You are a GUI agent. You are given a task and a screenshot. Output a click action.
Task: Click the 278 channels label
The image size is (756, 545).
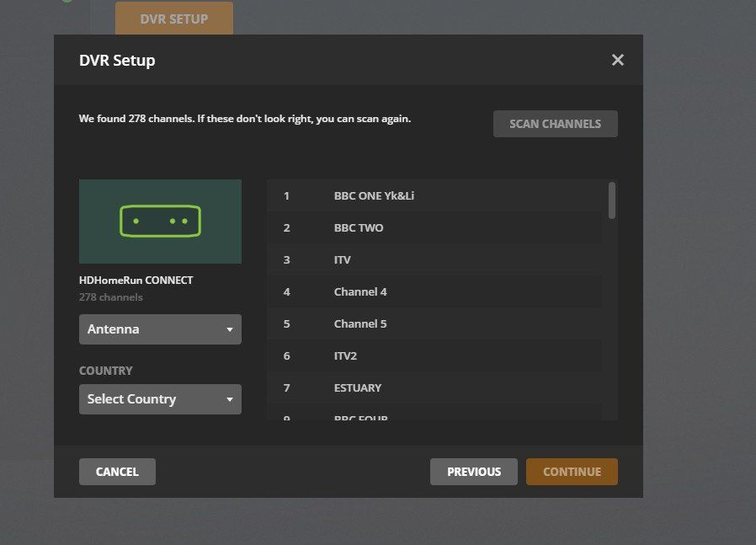[x=109, y=297]
